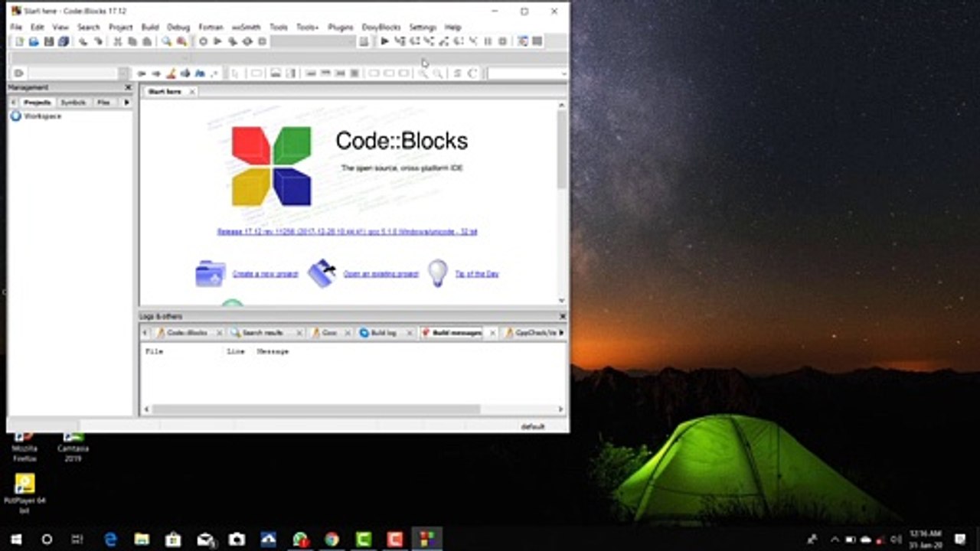This screenshot has height=551, width=980.
Task: Click the Release 17.12 version link
Action: click(347, 232)
